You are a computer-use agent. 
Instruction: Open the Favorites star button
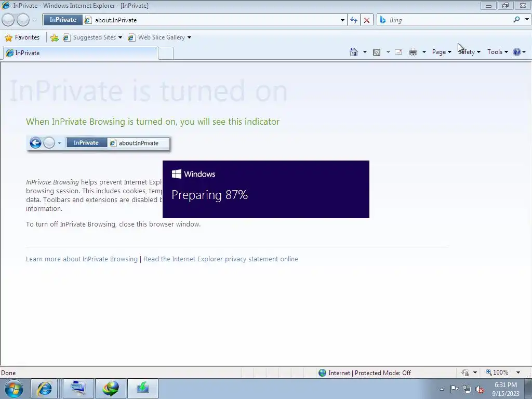[22, 37]
